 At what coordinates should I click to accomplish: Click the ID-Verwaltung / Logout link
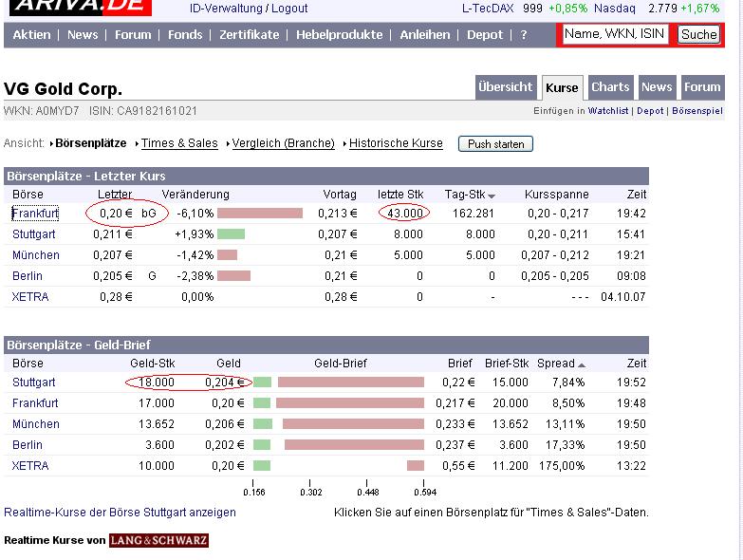249,8
